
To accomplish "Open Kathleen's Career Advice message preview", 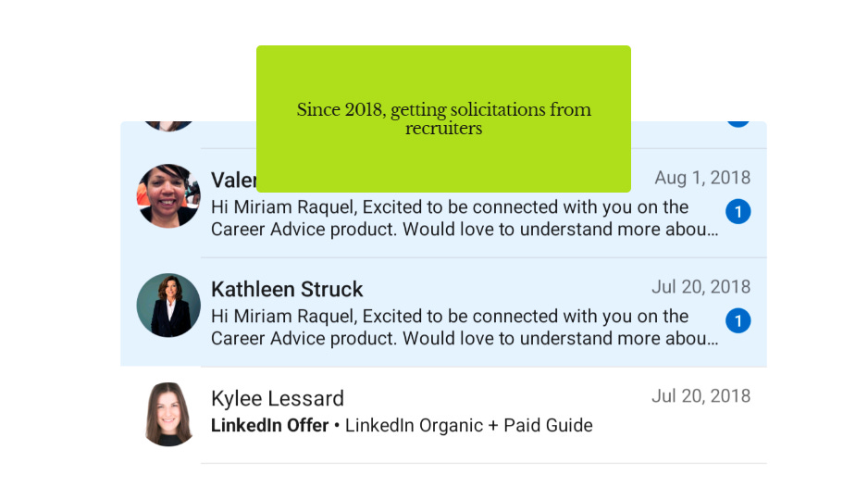I will click(x=465, y=328).
